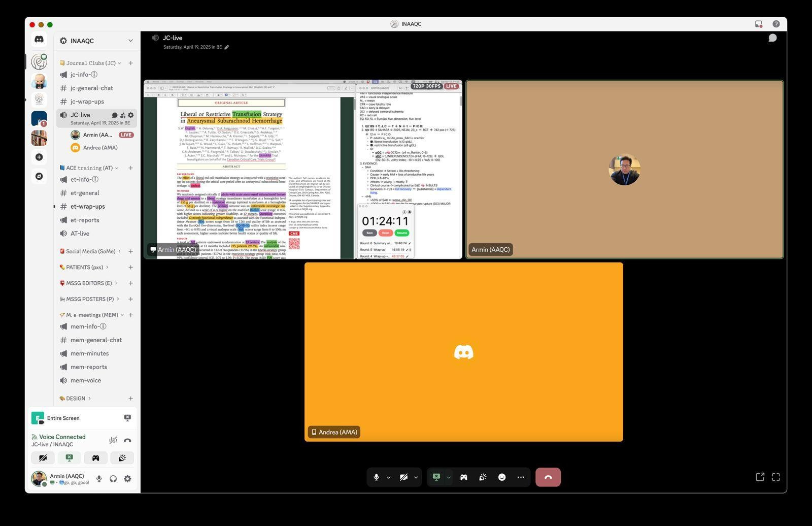
Task: Mute microphone in the call control bar
Action: (376, 477)
